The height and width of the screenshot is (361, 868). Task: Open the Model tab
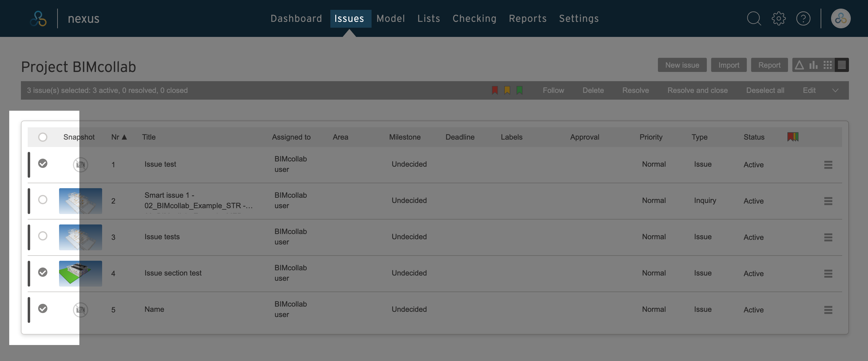pyautogui.click(x=391, y=18)
